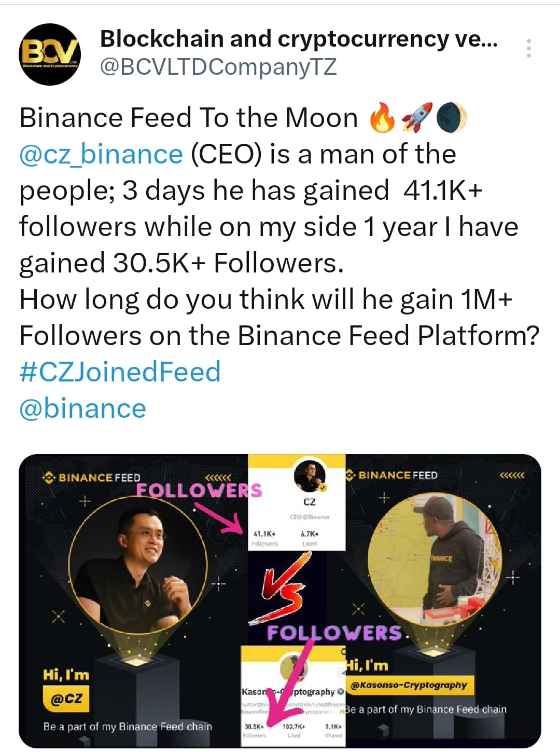Click the @BCVLTDCompanyTZ handle
Viewport: 560px width, 752px height.
pos(218,66)
